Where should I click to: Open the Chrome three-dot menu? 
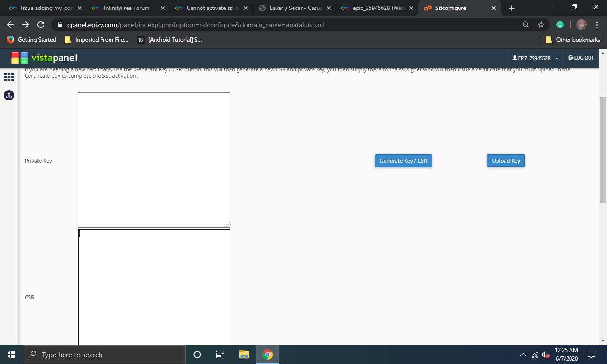click(596, 25)
